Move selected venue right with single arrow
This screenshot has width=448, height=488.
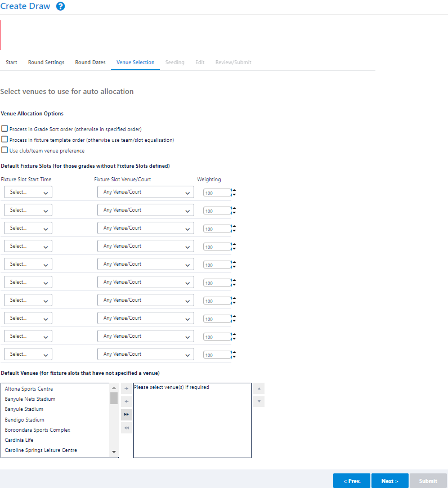pos(126,388)
